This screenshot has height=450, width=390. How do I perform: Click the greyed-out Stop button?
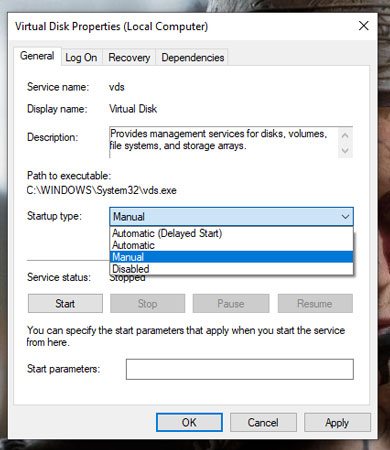(x=147, y=303)
